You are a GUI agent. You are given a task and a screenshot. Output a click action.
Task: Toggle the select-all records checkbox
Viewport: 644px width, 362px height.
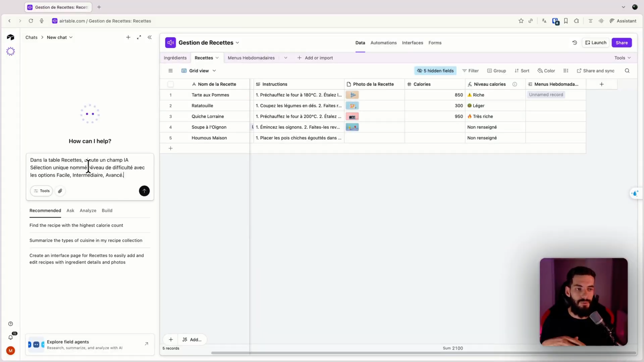click(171, 84)
